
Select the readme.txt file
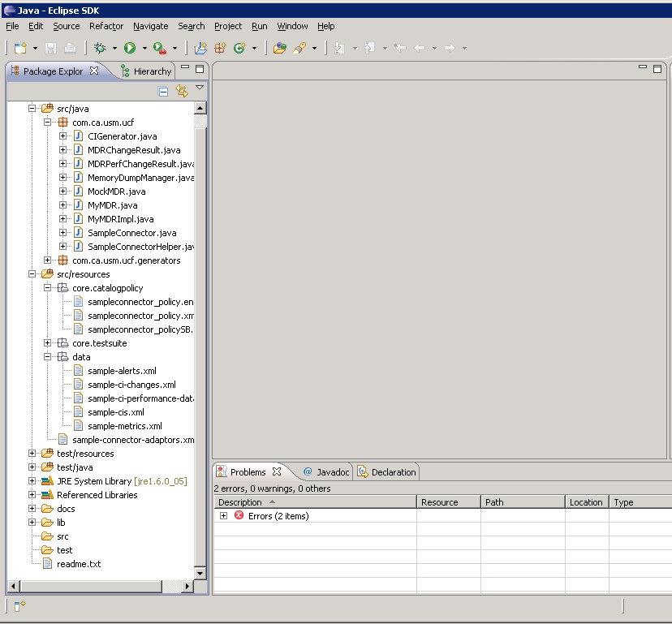tap(78, 564)
